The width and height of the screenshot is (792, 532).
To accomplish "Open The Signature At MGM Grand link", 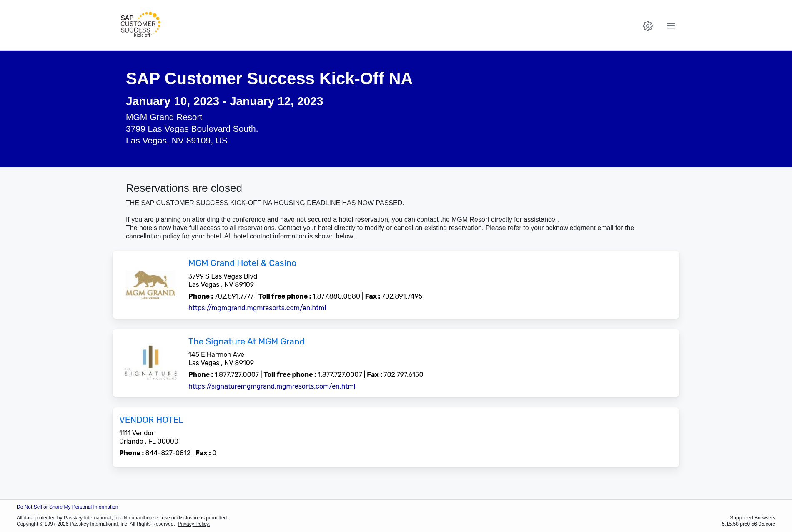I will click(246, 341).
